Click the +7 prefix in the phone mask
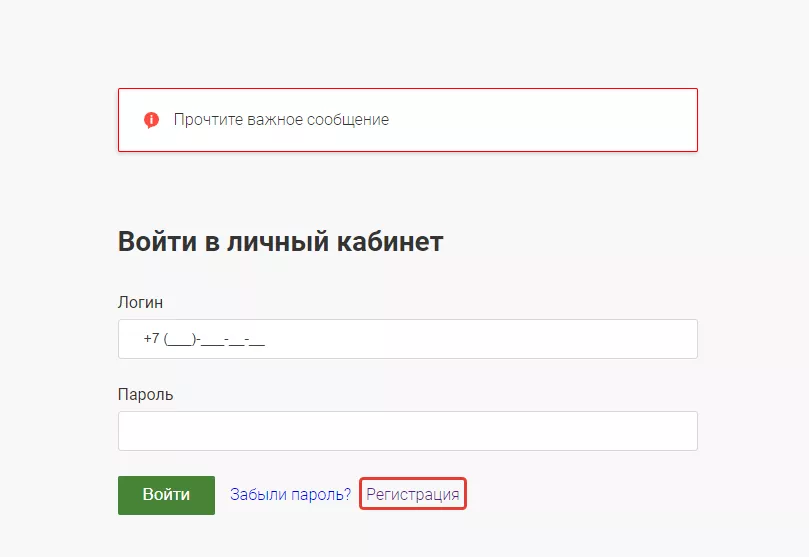Screen dimensions: 809x557 pos(151,339)
